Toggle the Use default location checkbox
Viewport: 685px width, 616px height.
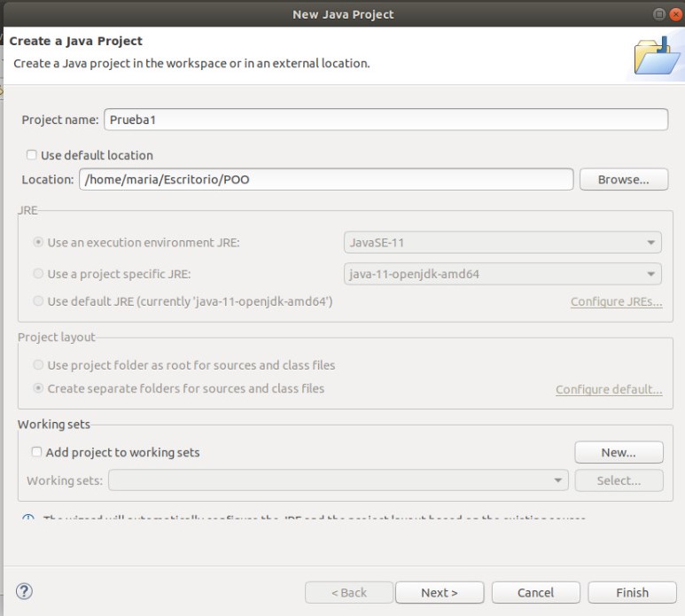(33, 155)
